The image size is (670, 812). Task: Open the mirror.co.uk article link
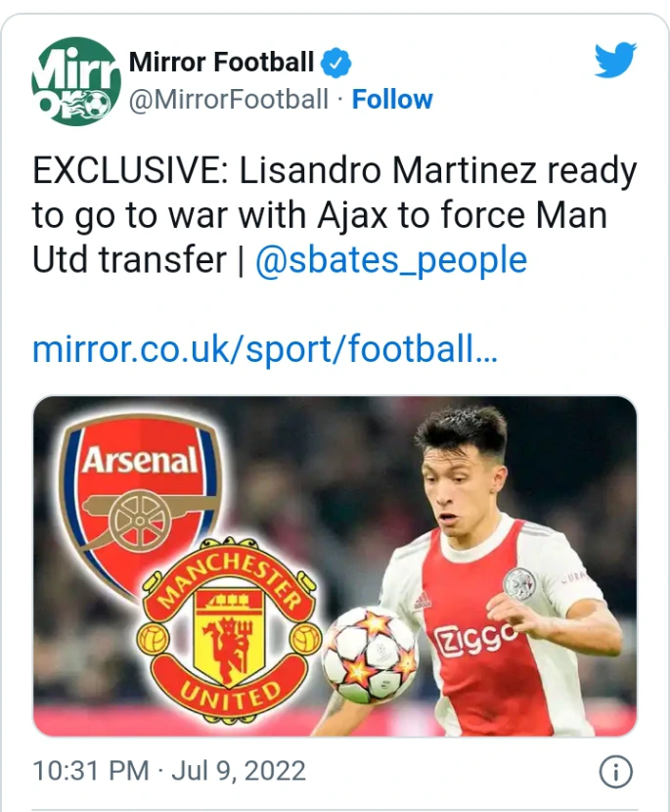point(265,349)
